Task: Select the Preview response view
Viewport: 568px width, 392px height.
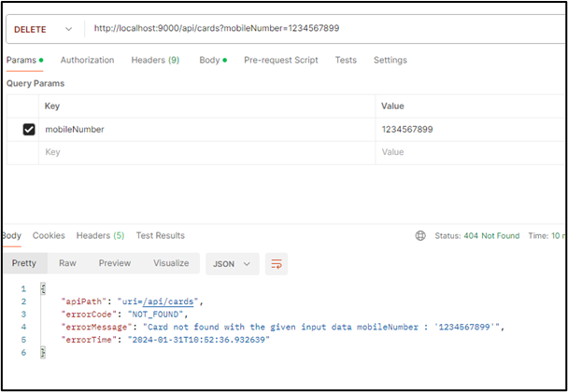Action: click(115, 264)
